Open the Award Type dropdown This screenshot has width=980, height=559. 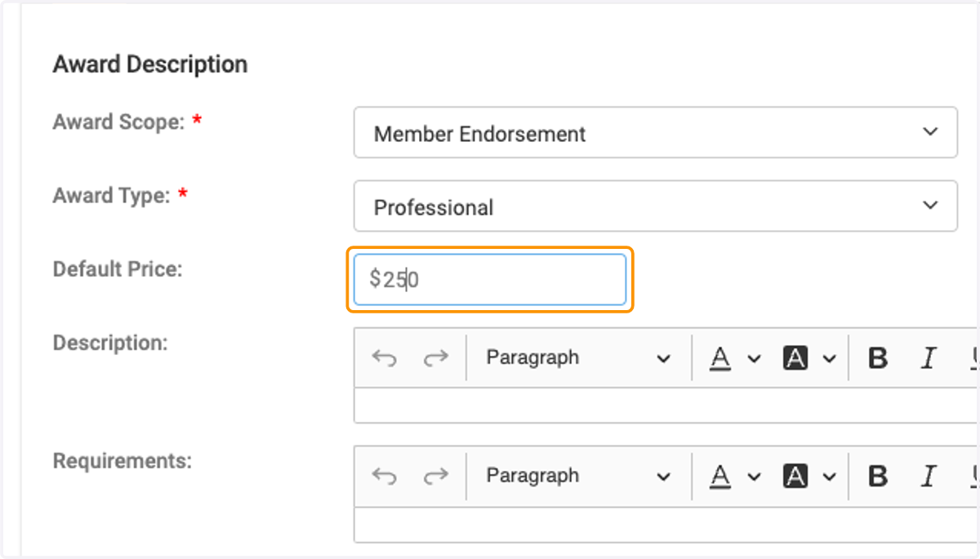coord(655,206)
